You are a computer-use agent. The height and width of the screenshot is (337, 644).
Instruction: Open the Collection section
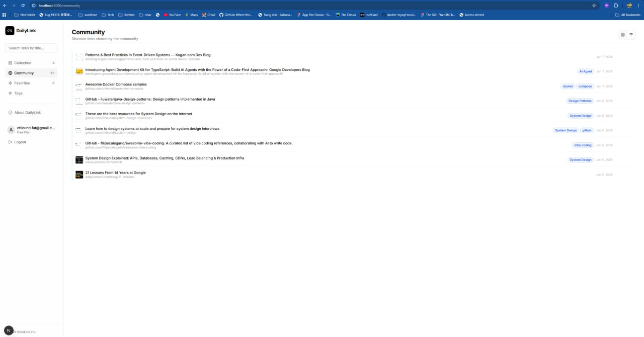coord(23,63)
